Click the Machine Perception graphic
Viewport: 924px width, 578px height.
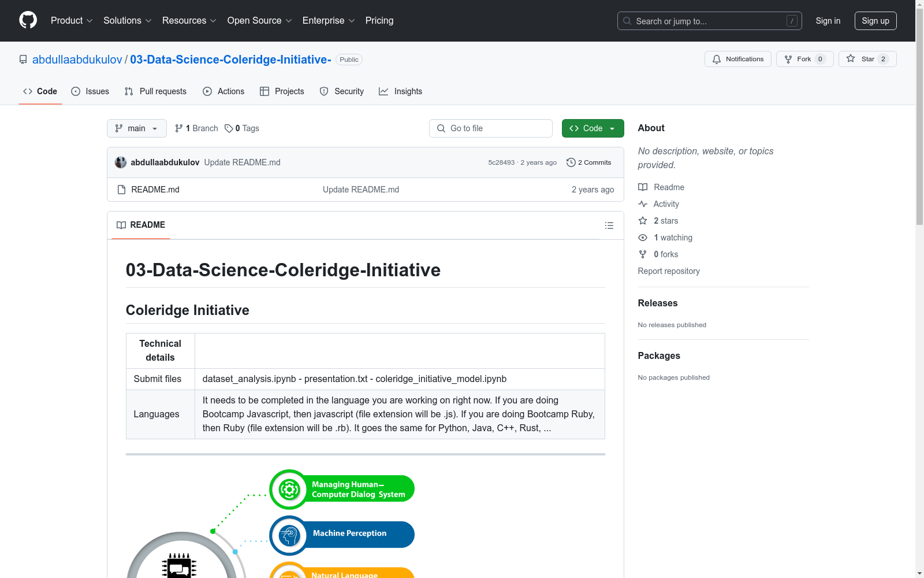(x=342, y=535)
